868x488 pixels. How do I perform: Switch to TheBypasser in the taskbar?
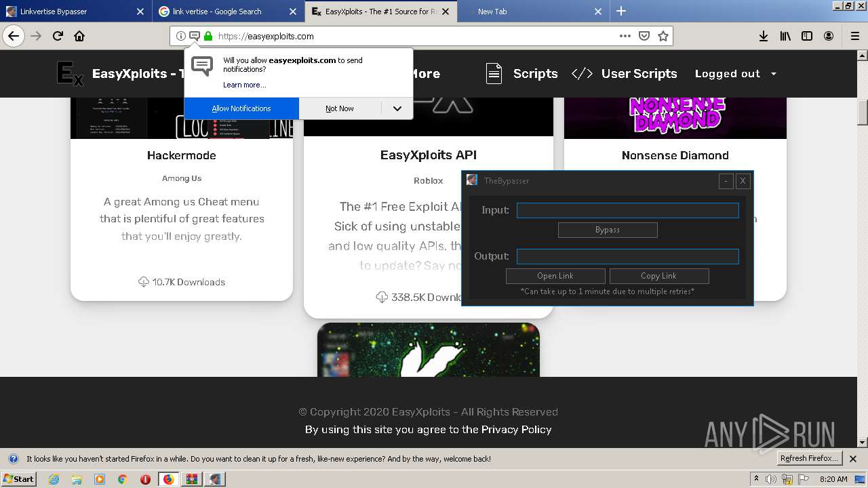(215, 479)
